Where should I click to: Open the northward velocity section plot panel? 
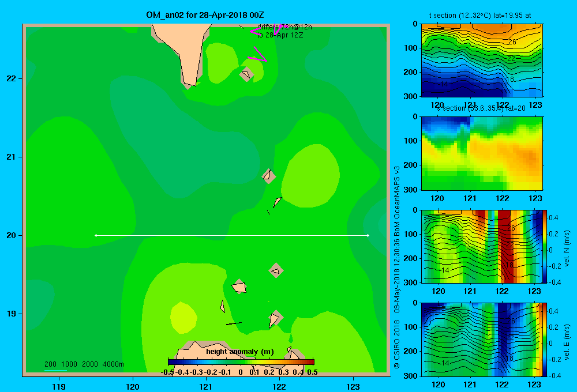[482, 246]
